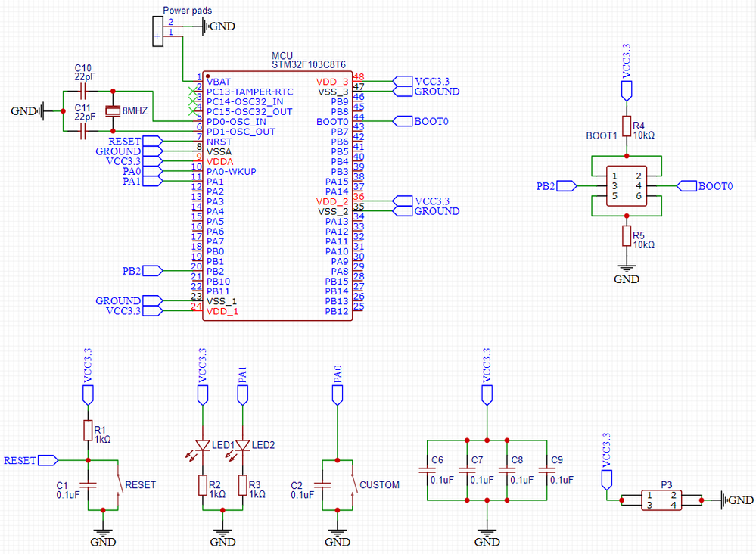Click the no-connect marker on PC13-TAMPER-RTC pin
756x554 pixels.
click(193, 92)
